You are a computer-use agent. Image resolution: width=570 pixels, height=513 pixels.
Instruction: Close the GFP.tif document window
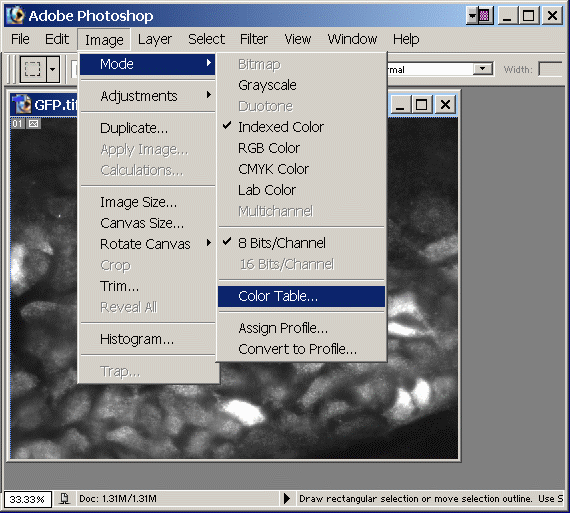point(445,105)
